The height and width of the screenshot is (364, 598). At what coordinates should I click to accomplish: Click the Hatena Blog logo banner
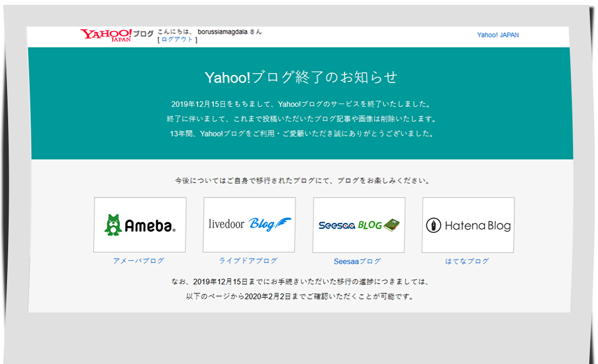(468, 225)
